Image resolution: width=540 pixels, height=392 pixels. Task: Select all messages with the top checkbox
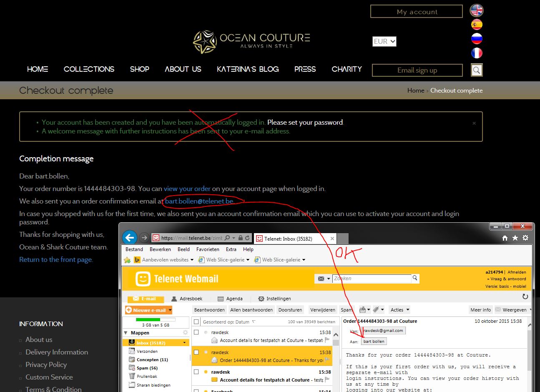click(196, 322)
